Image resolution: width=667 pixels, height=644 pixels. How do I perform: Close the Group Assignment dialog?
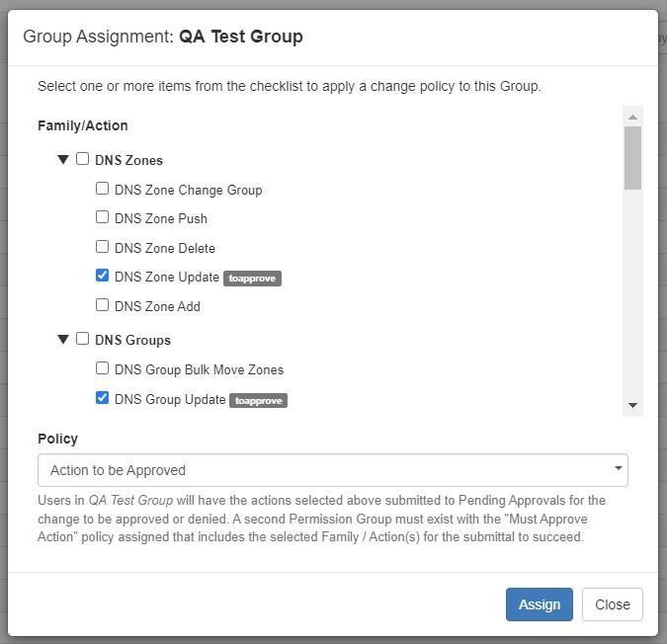[612, 604]
